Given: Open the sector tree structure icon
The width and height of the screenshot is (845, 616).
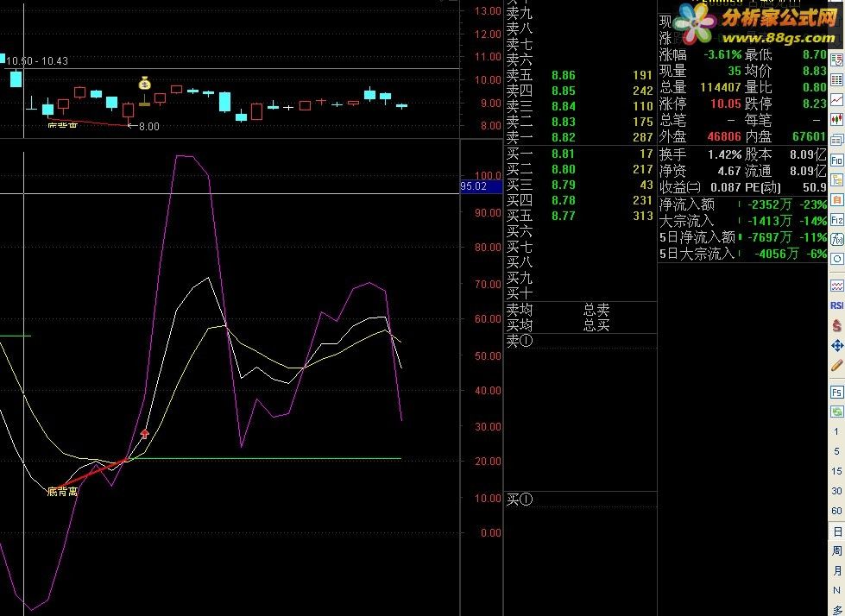Looking at the screenshot, I should coord(837,180).
